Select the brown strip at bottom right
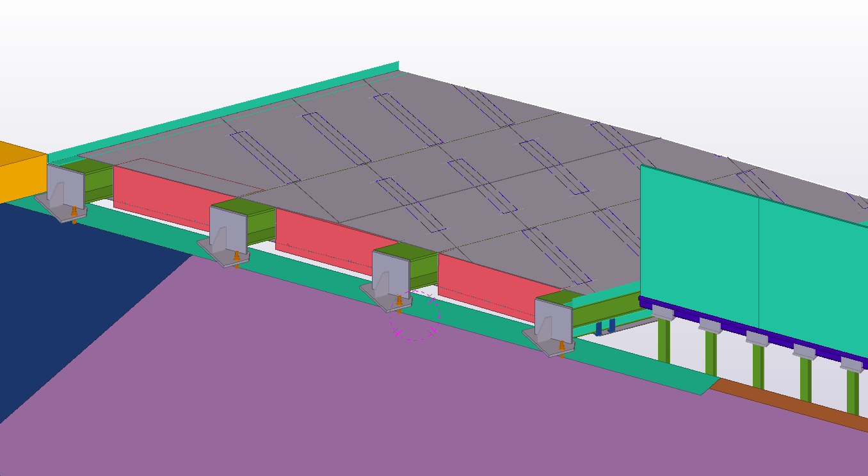868x476 pixels. pyautogui.click(x=787, y=402)
